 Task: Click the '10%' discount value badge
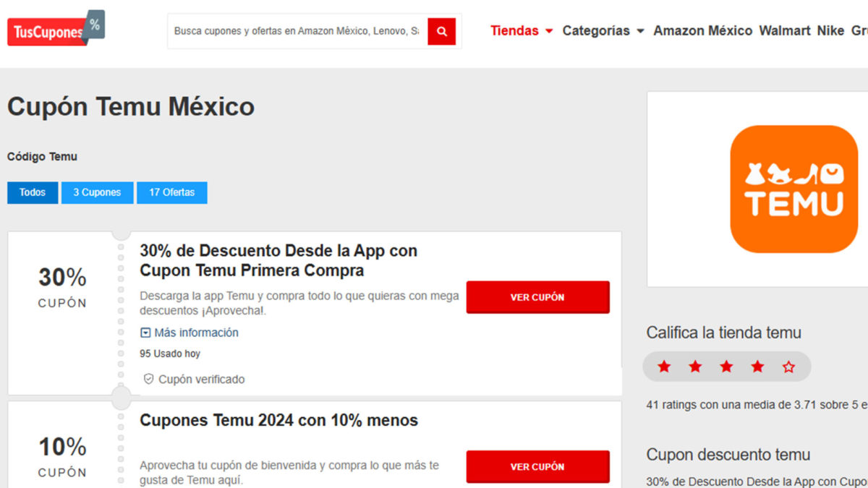tap(62, 447)
